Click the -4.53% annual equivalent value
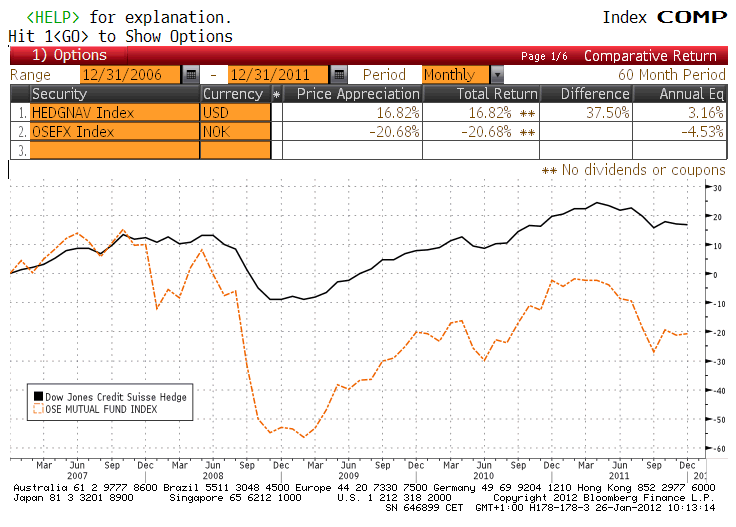The height and width of the screenshot is (527, 736). (x=702, y=131)
